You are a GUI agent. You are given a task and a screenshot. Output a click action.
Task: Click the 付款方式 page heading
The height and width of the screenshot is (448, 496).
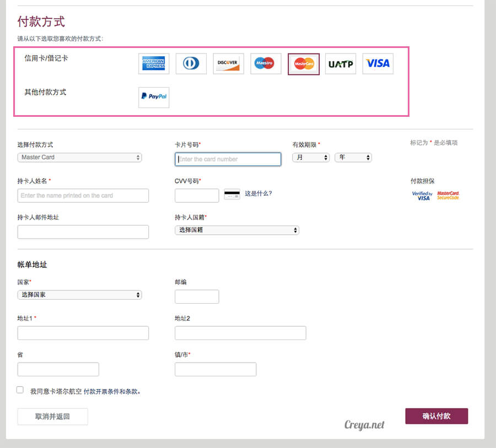[41, 22]
